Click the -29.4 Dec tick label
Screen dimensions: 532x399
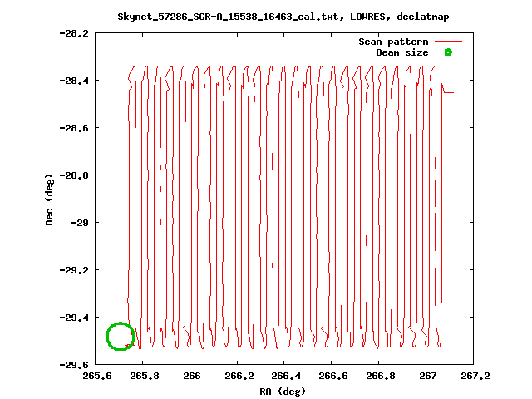coord(74,318)
